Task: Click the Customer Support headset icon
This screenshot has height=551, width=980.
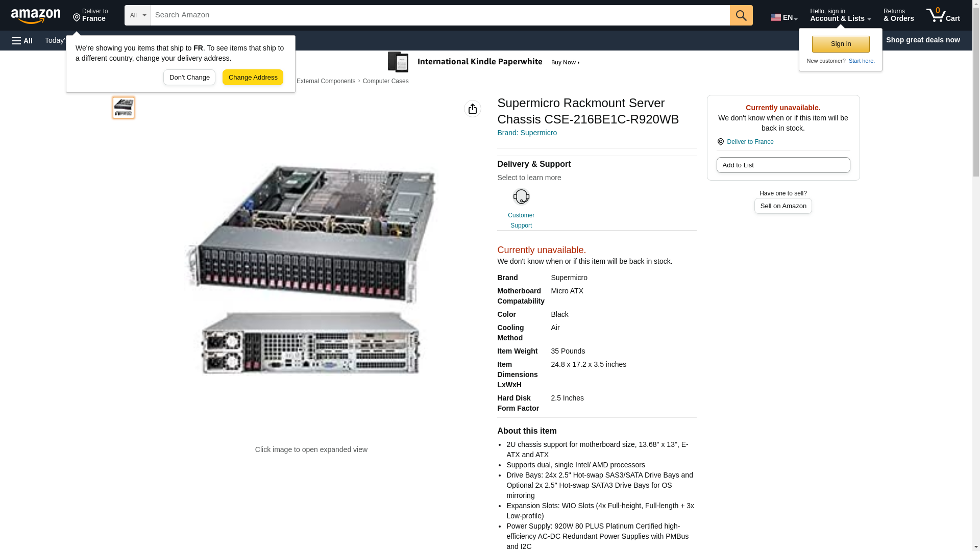Action: click(x=521, y=197)
